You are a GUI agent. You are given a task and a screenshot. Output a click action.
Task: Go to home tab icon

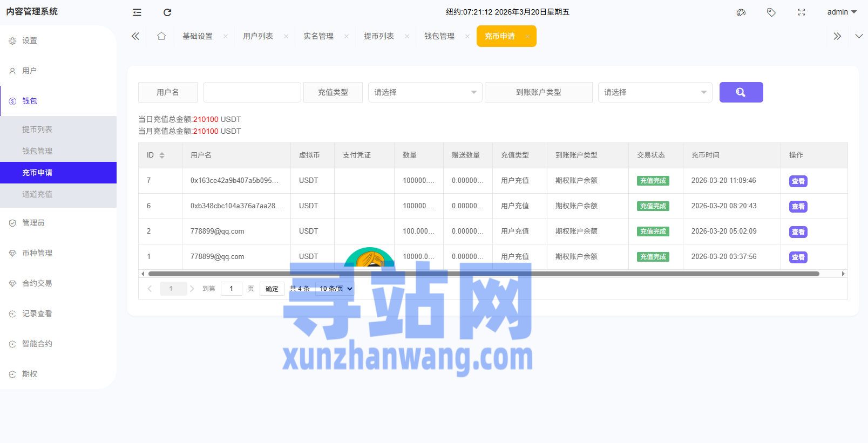(x=161, y=36)
